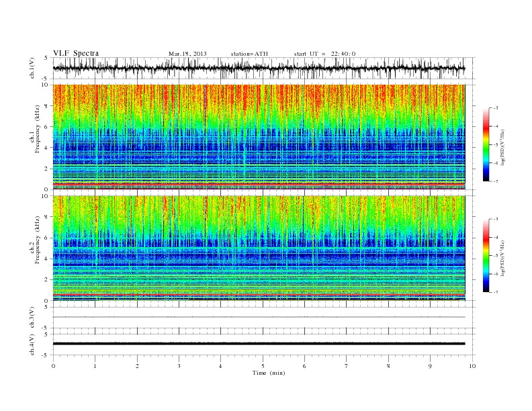Click time axis tick label "2"
532x411 pixels.
(137, 366)
